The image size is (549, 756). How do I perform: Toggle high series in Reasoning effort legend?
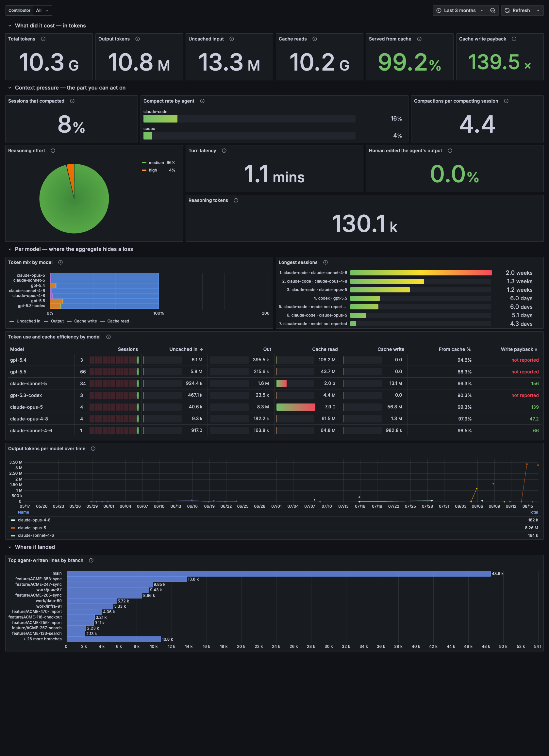click(x=153, y=170)
